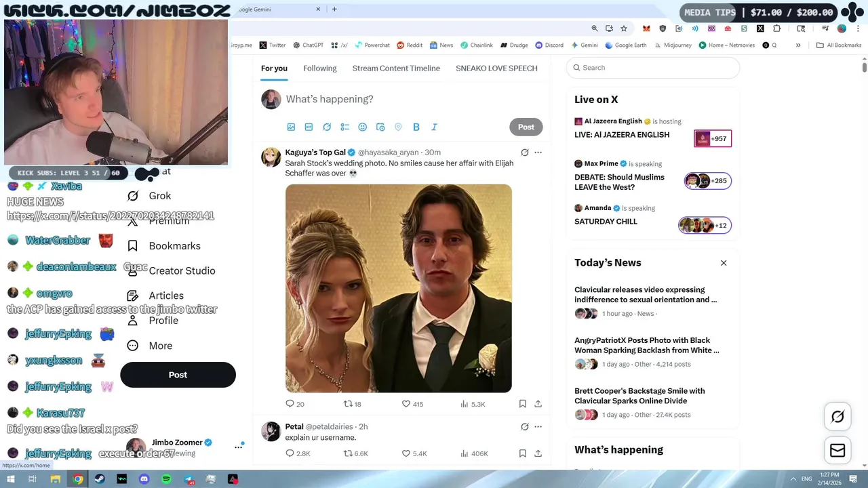Like Kaguya's Top Gal post
Image resolution: width=868 pixels, height=488 pixels.
[x=412, y=404]
